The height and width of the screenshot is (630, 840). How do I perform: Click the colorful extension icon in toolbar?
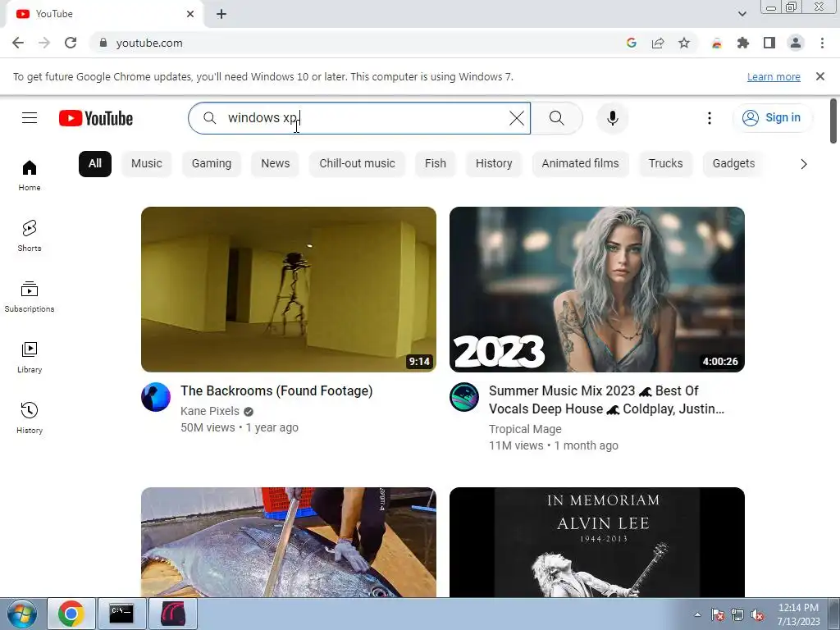click(x=717, y=43)
